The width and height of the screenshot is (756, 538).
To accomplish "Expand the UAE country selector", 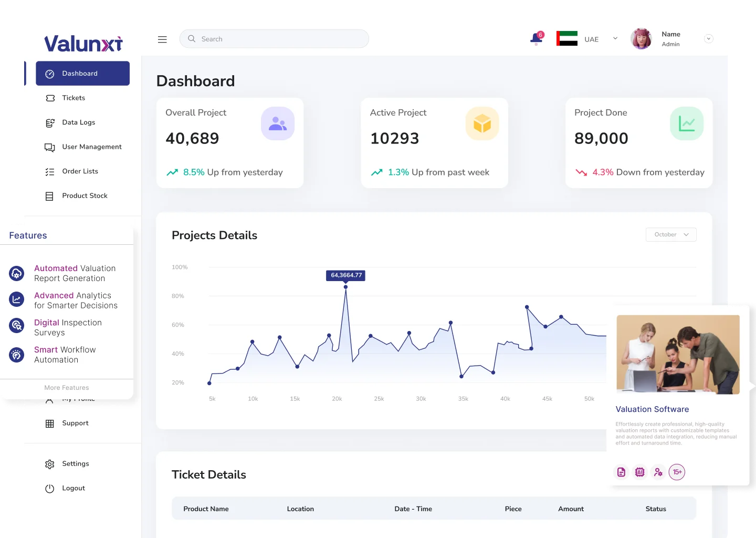I will click(x=614, y=38).
